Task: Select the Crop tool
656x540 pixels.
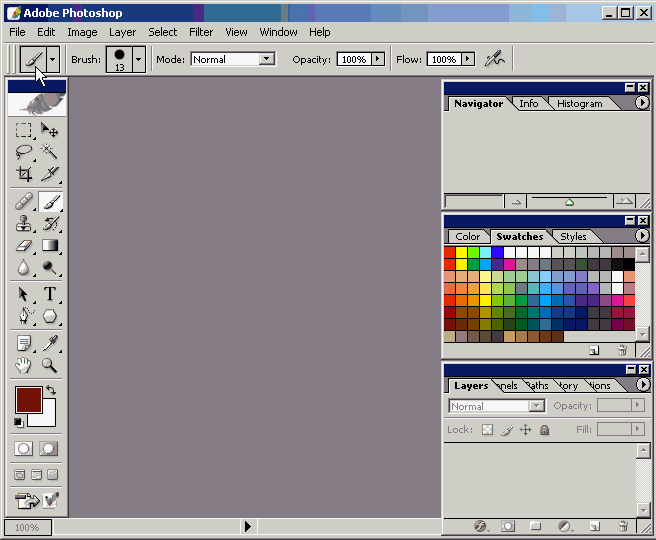Action: 24,174
